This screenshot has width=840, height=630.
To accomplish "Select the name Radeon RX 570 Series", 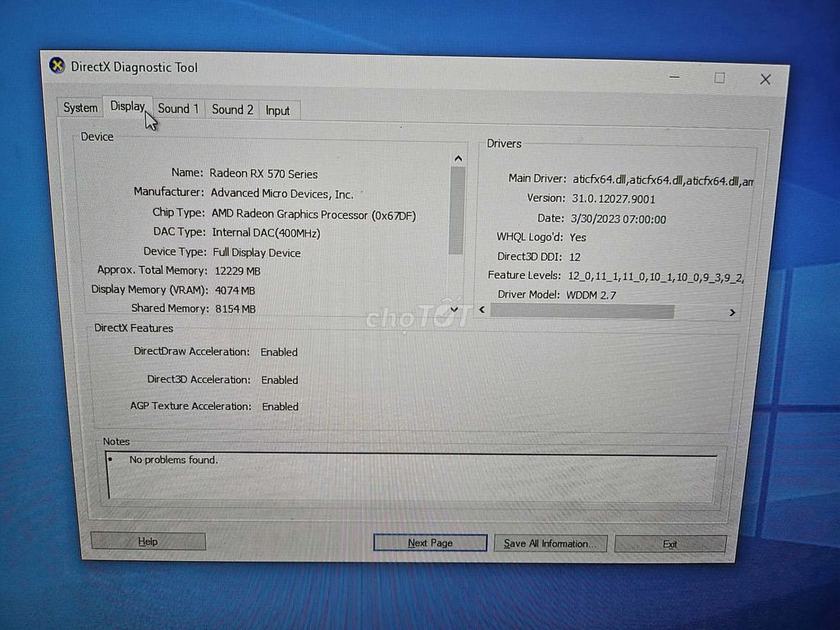I will pyautogui.click(x=263, y=174).
